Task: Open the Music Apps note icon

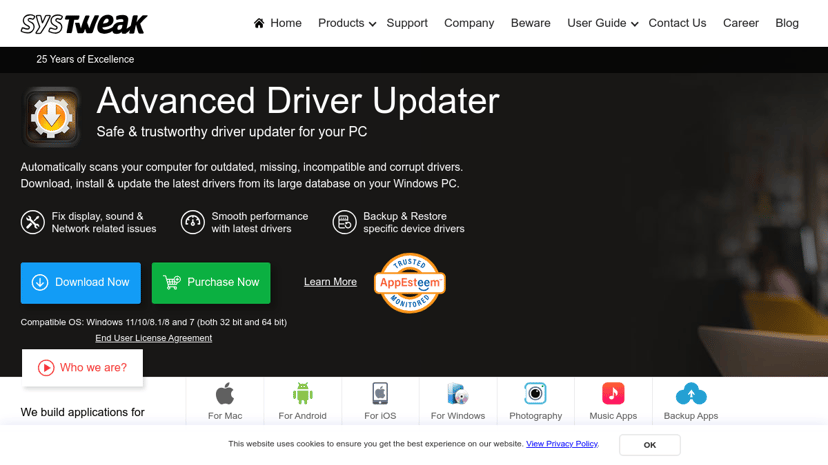Action: [613, 394]
